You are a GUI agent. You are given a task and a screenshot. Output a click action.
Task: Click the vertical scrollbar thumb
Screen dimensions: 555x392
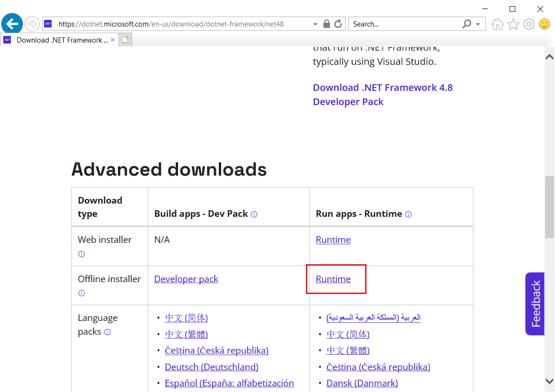click(x=550, y=207)
